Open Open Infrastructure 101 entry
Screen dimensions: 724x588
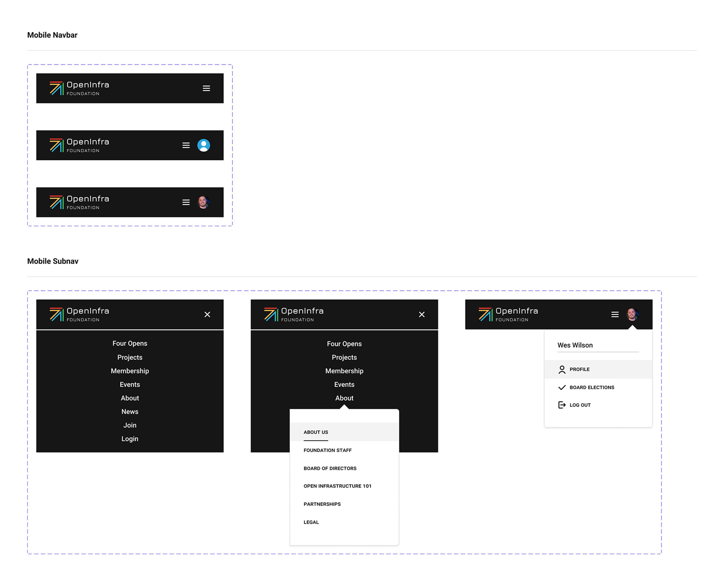[337, 486]
